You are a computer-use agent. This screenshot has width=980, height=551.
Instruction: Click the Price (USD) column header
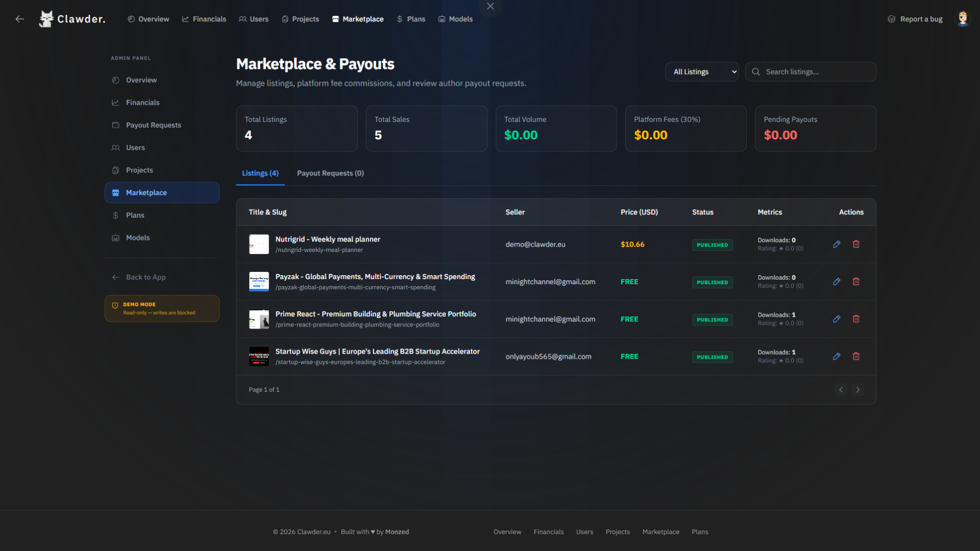pos(639,212)
